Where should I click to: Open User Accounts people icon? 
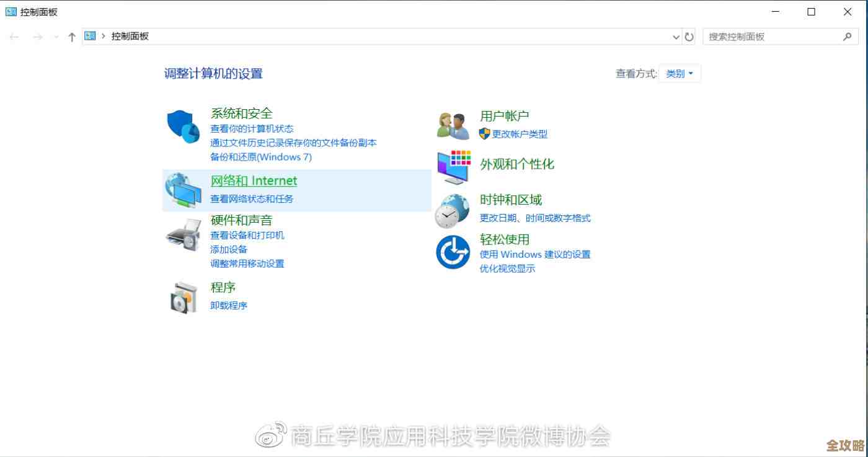452,123
